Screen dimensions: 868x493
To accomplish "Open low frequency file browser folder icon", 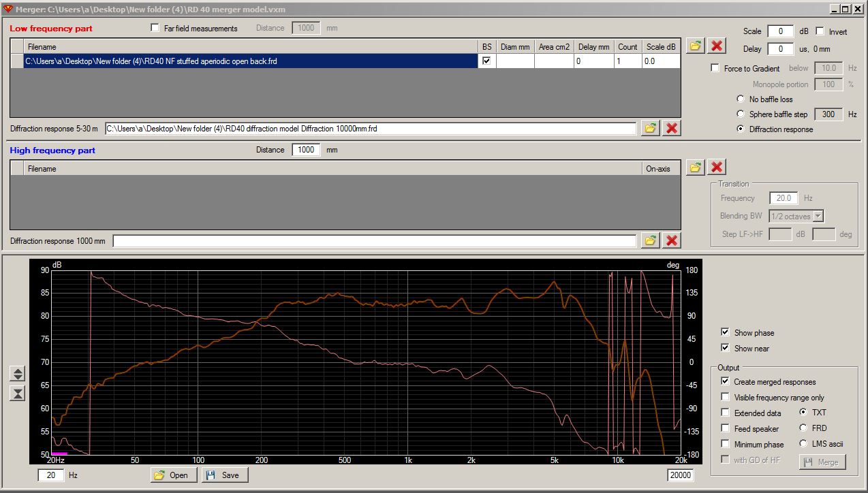I will click(x=695, y=46).
